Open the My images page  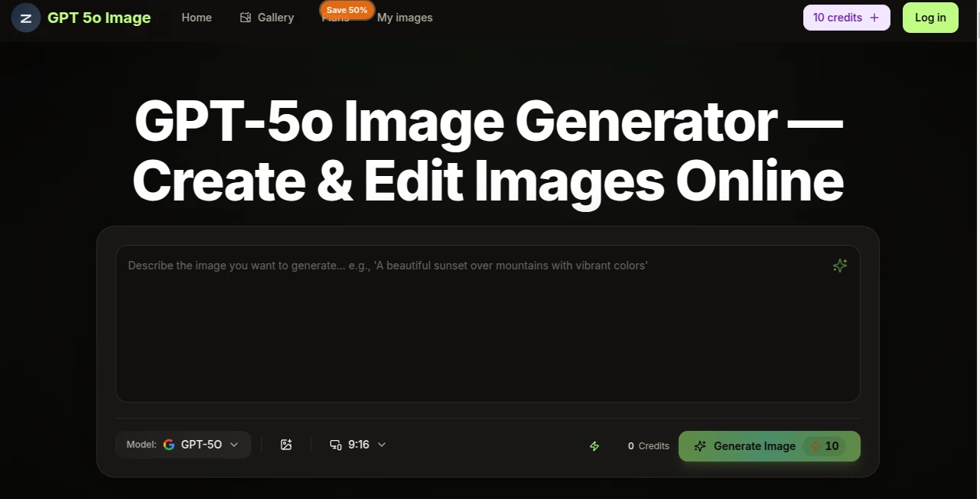(405, 17)
